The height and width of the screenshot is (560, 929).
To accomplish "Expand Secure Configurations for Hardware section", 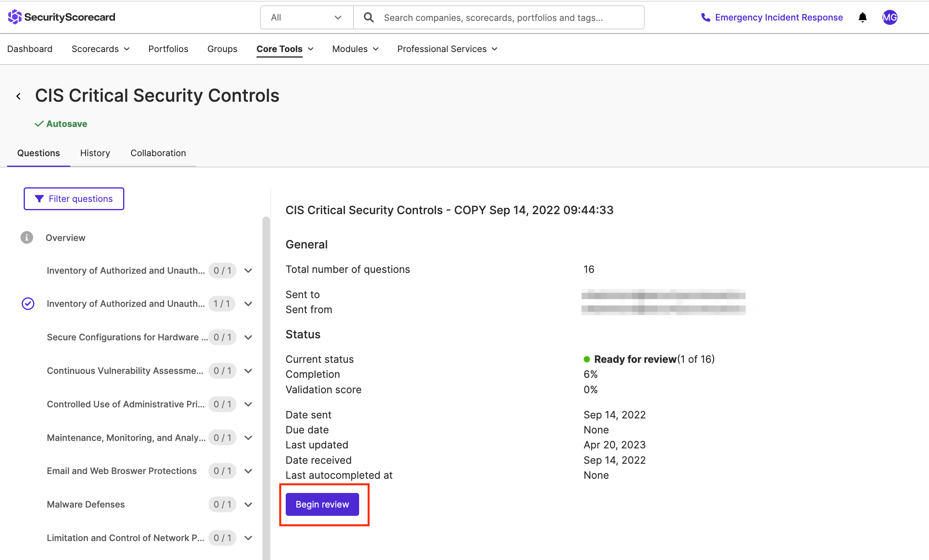I will (x=248, y=337).
